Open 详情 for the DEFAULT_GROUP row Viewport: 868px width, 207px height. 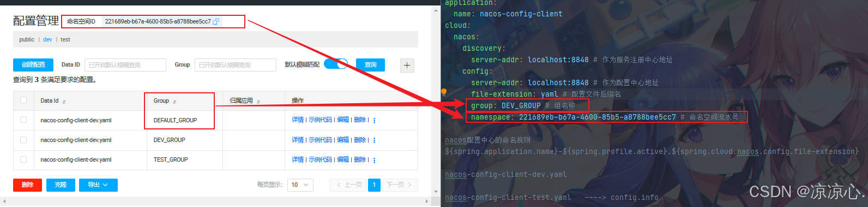point(298,120)
